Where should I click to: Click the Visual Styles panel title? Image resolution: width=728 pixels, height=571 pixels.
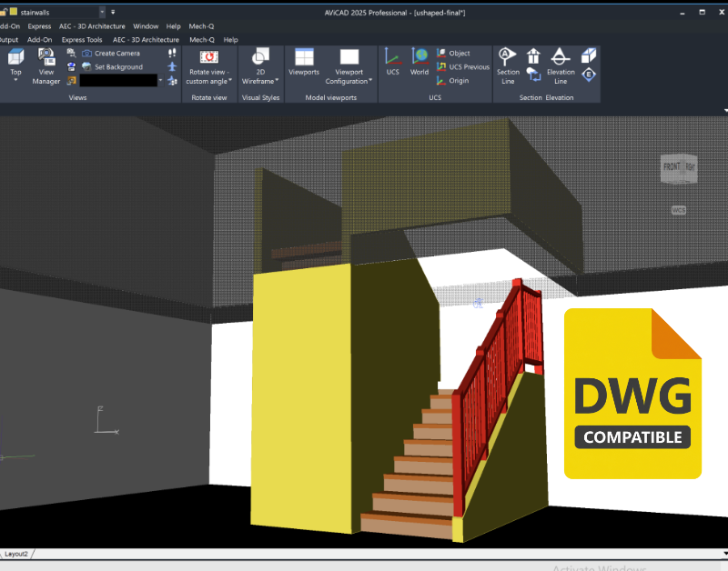coord(260,97)
